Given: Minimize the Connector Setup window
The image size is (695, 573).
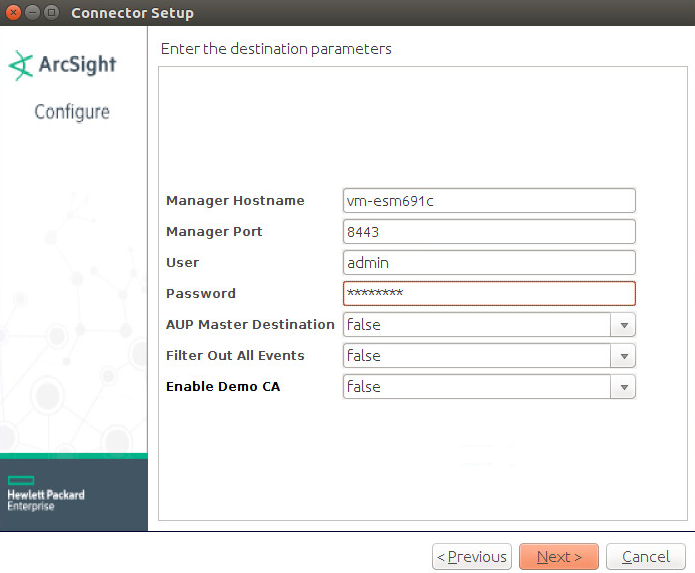Looking at the screenshot, I should [x=33, y=13].
